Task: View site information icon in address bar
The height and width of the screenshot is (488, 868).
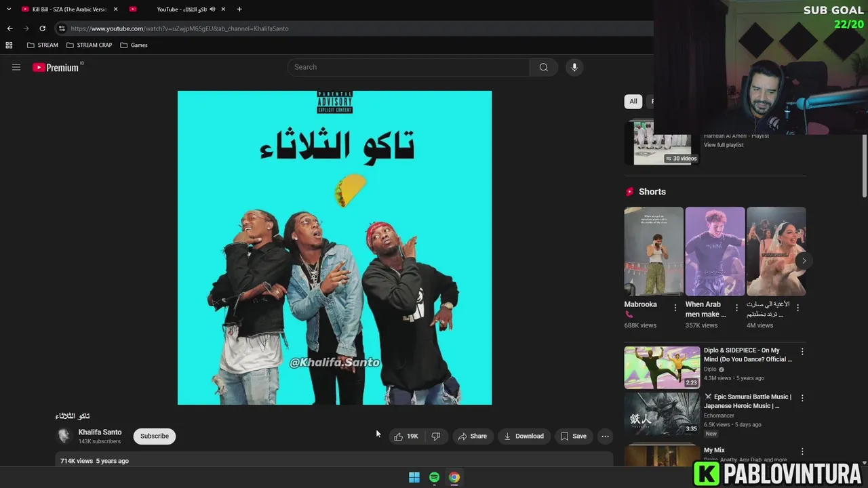Action: point(62,28)
